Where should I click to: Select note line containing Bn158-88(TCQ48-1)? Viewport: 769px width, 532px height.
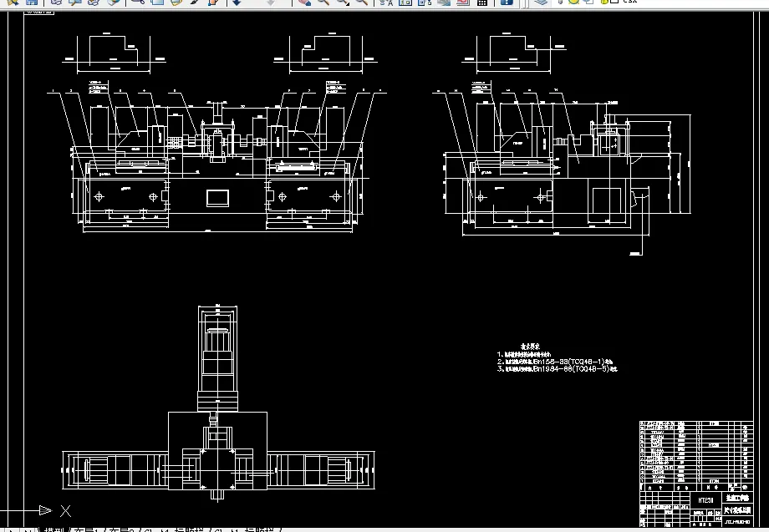pos(555,362)
